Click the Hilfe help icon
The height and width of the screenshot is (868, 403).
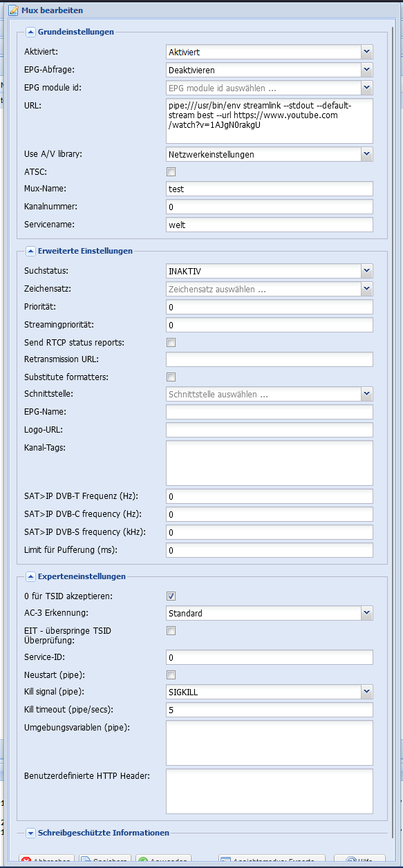tap(351, 862)
